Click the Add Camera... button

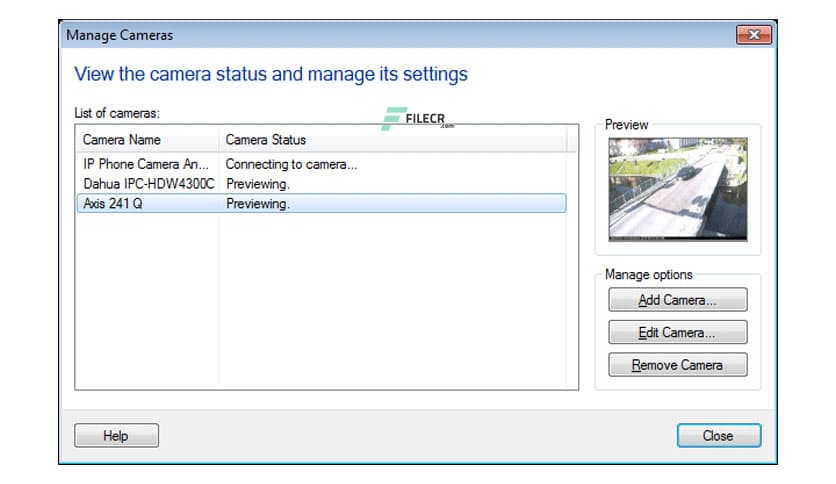coord(678,300)
